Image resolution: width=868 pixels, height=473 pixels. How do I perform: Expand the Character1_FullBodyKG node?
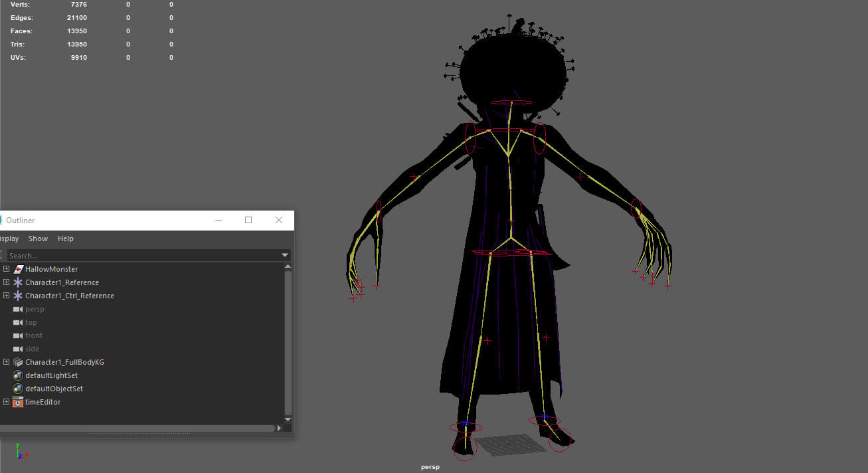coord(6,362)
